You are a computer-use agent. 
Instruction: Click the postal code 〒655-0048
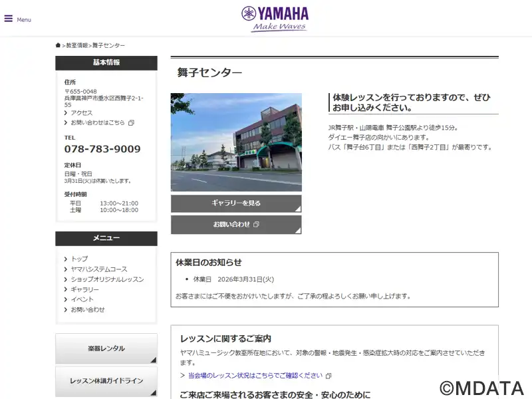tap(80, 92)
